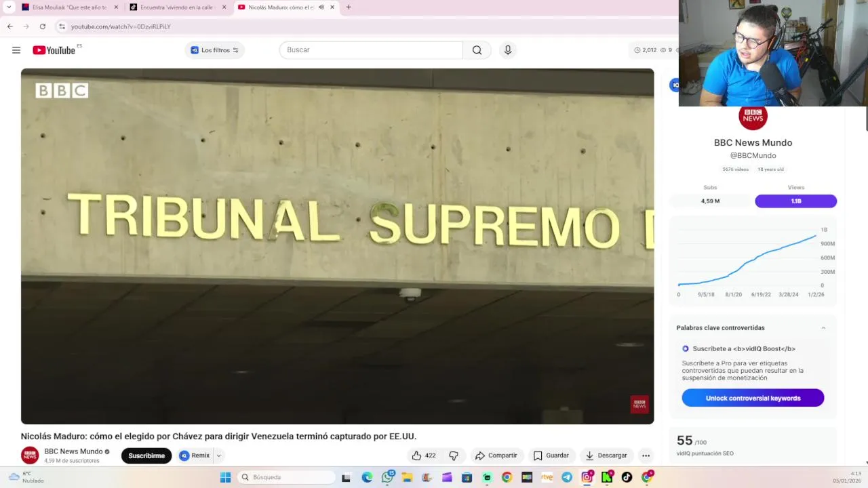The height and width of the screenshot is (488, 868).
Task: Go back in browser history
Action: coord(10,26)
